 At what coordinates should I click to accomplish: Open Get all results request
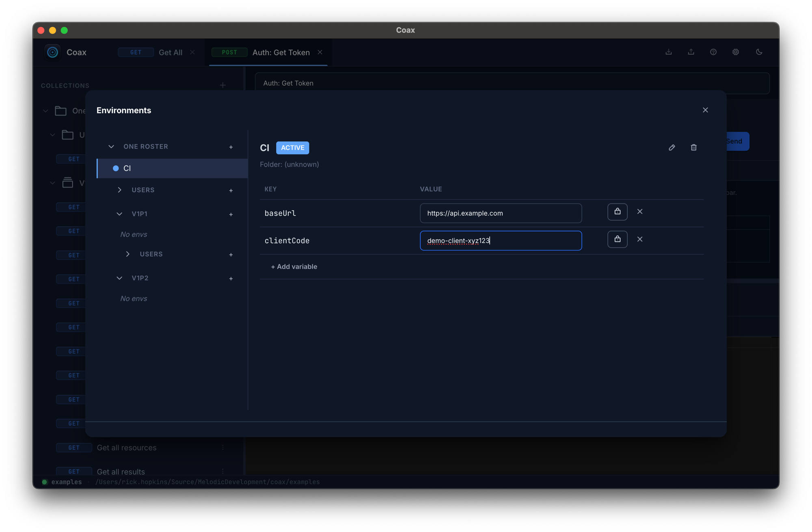click(121, 472)
